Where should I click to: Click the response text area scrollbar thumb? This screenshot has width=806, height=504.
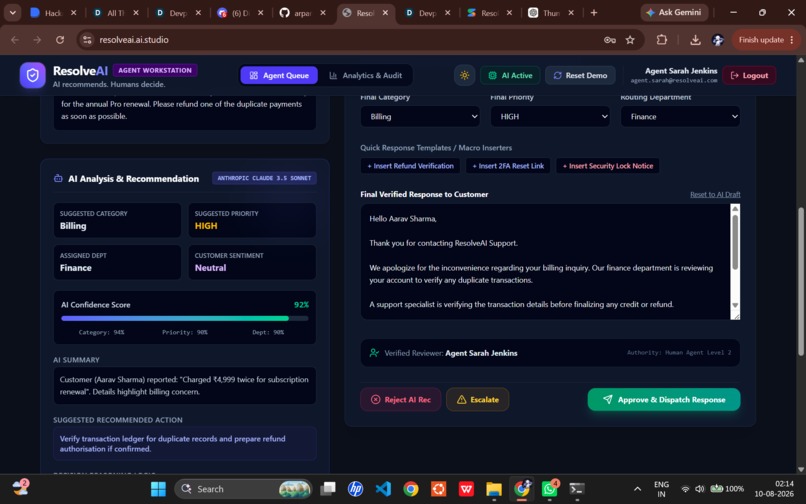(735, 242)
